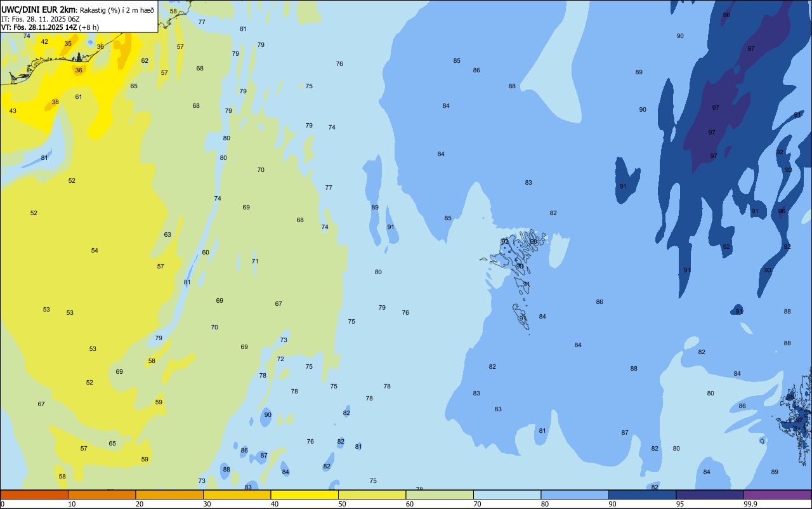Select the 10–20 orange legend color band

point(101,494)
